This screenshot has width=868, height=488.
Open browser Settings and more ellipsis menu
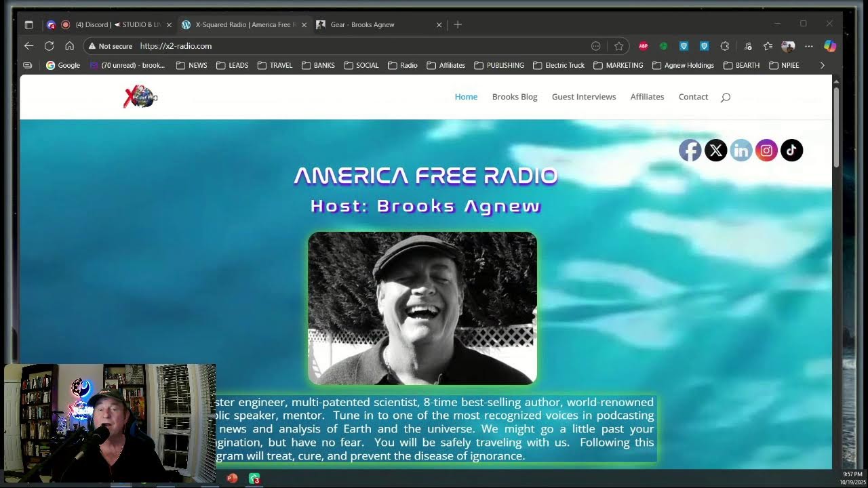[809, 46]
